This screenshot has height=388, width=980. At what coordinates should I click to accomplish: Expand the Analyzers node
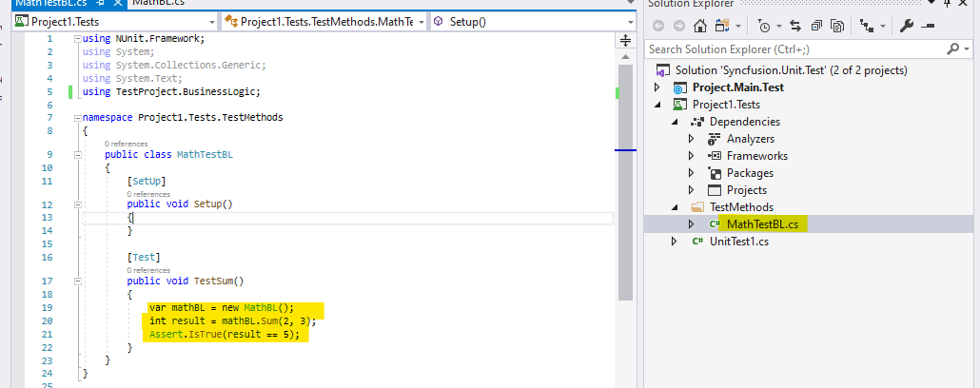click(693, 139)
